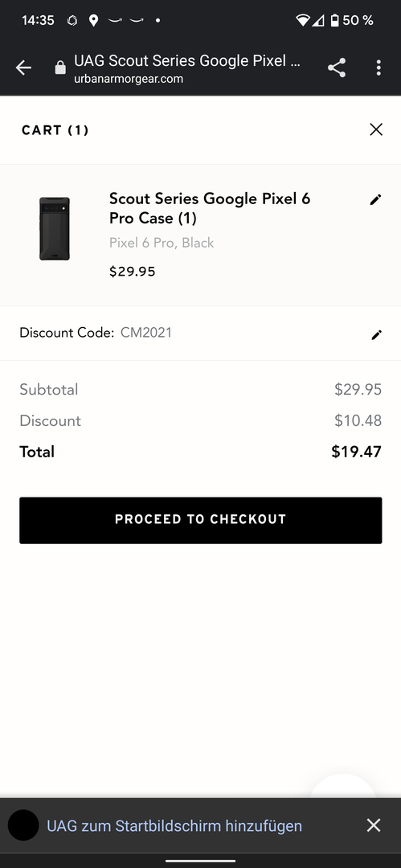Tap the browser back arrow
Image resolution: width=401 pixels, height=868 pixels.
coord(24,68)
